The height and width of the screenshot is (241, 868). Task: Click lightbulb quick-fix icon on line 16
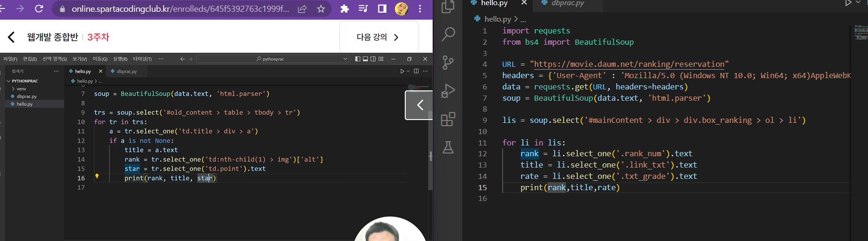click(97, 177)
